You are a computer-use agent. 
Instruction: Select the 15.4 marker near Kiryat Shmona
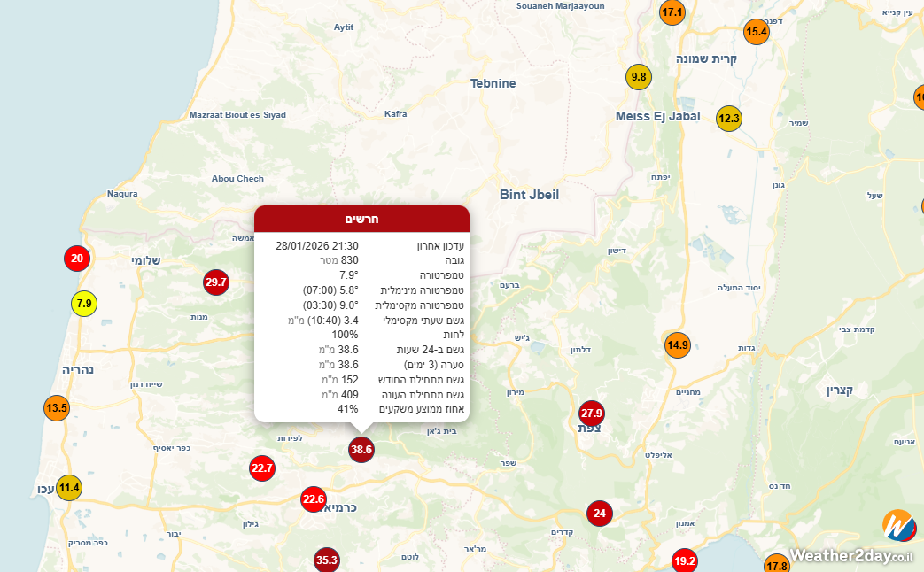coord(756,32)
